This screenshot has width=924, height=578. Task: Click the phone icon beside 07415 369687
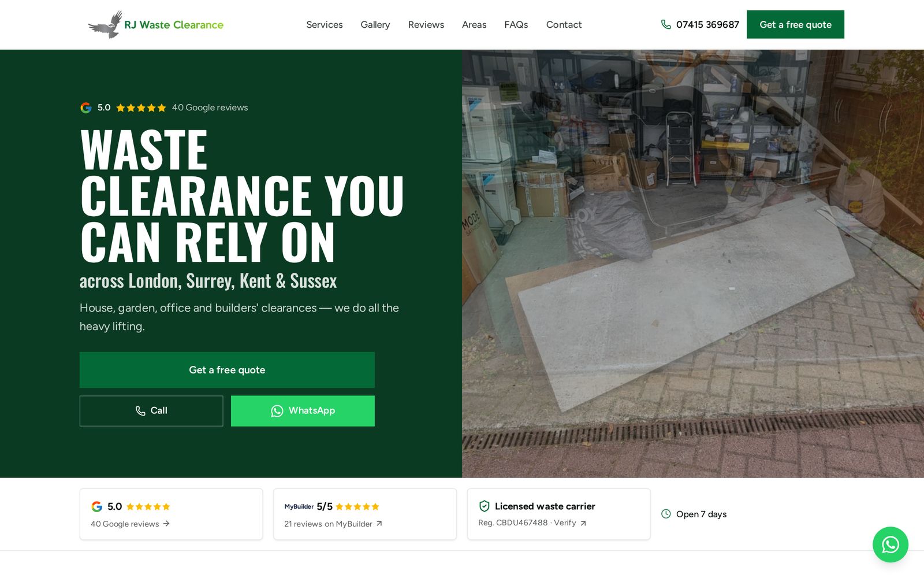click(x=666, y=24)
